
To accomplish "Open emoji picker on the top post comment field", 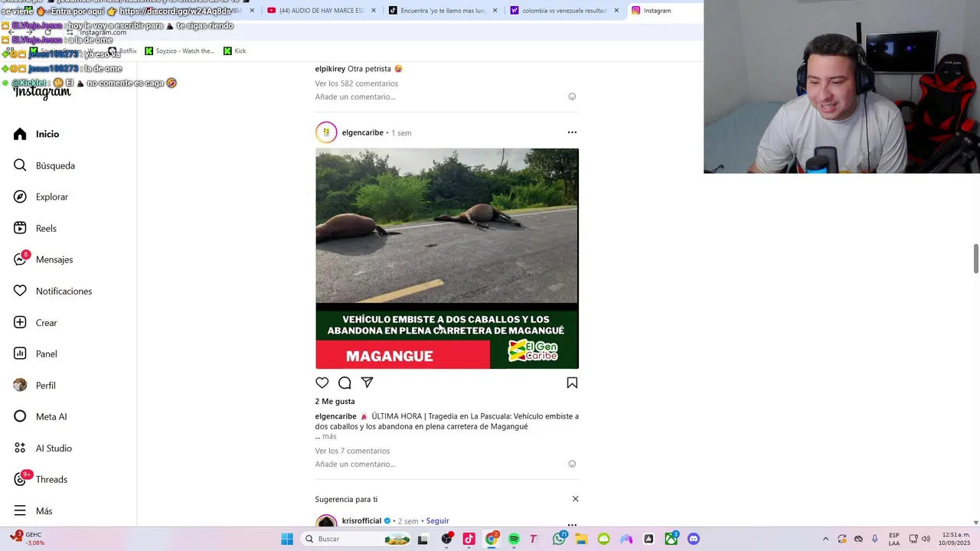I will (x=572, y=96).
